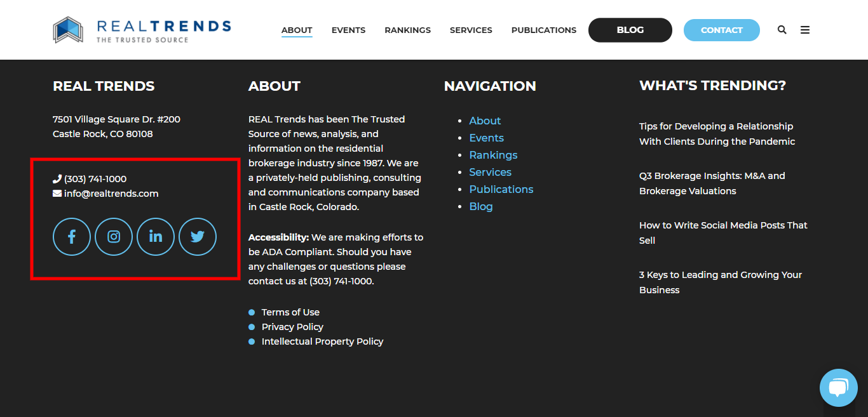Click the info@realtrends.com email link
The height and width of the screenshot is (417, 868).
click(111, 194)
